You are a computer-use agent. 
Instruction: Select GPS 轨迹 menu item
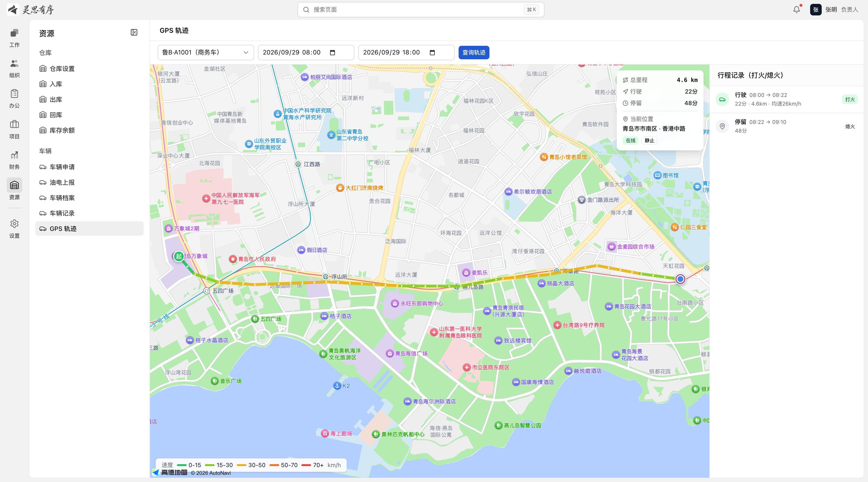click(x=89, y=229)
